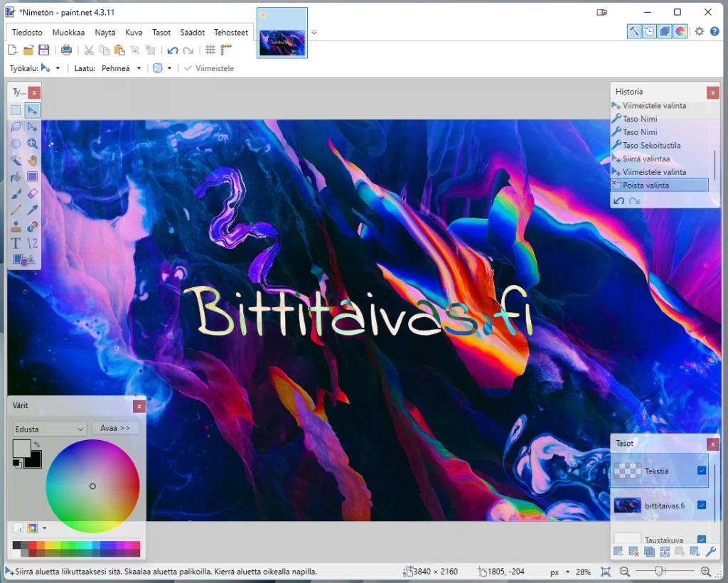Image resolution: width=728 pixels, height=583 pixels.
Task: Select the Line/Curve tool
Action: click(x=33, y=243)
